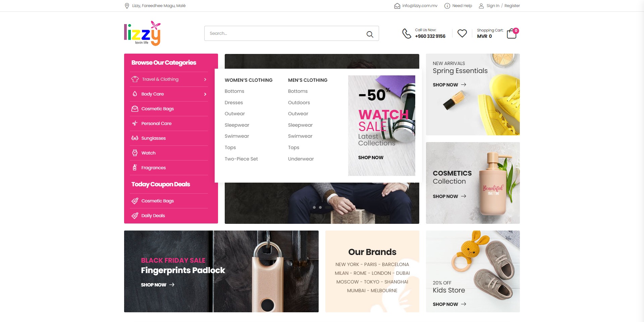The width and height of the screenshot is (644, 322).
Task: Click the search magnifier icon
Action: tap(370, 34)
